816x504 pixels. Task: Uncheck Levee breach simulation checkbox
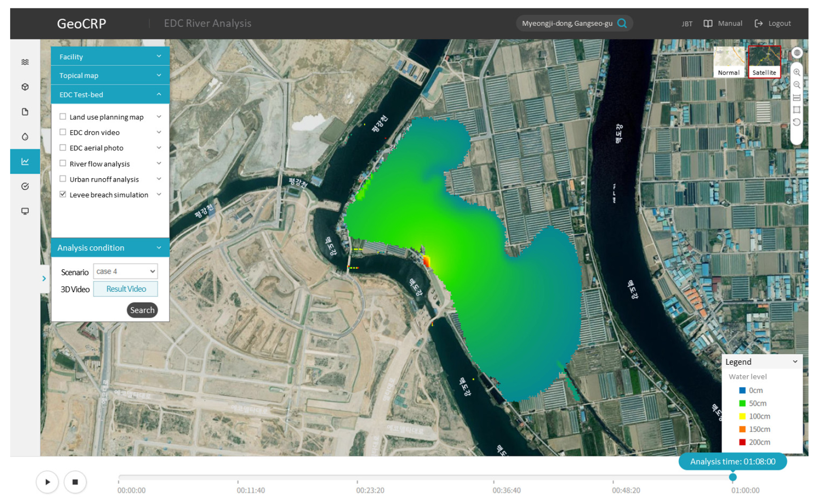(63, 194)
